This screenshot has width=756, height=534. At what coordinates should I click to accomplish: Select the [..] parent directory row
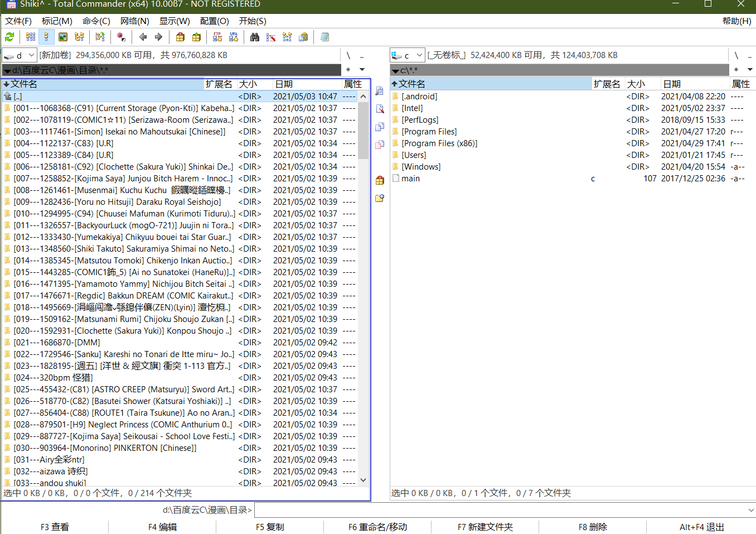(180, 97)
